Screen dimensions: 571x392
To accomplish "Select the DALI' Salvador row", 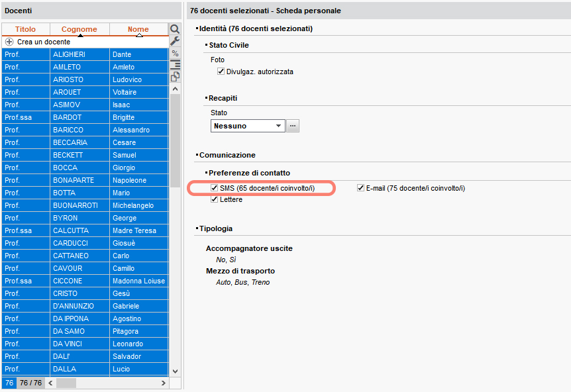I will [85, 356].
